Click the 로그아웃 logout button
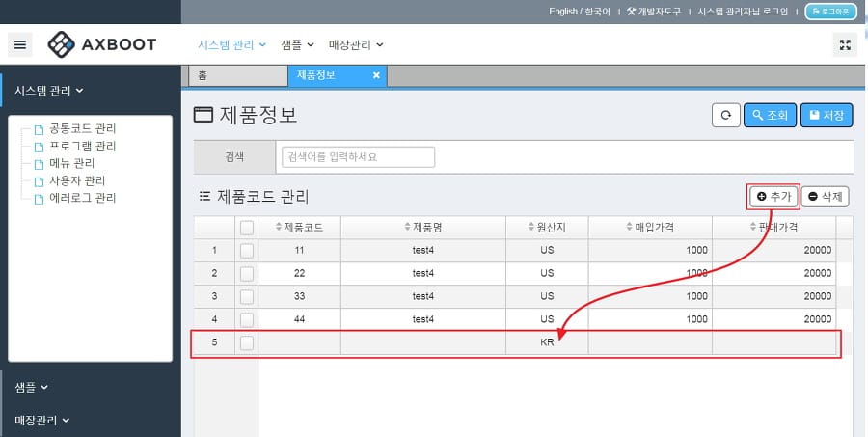The image size is (868, 437). coord(830,11)
